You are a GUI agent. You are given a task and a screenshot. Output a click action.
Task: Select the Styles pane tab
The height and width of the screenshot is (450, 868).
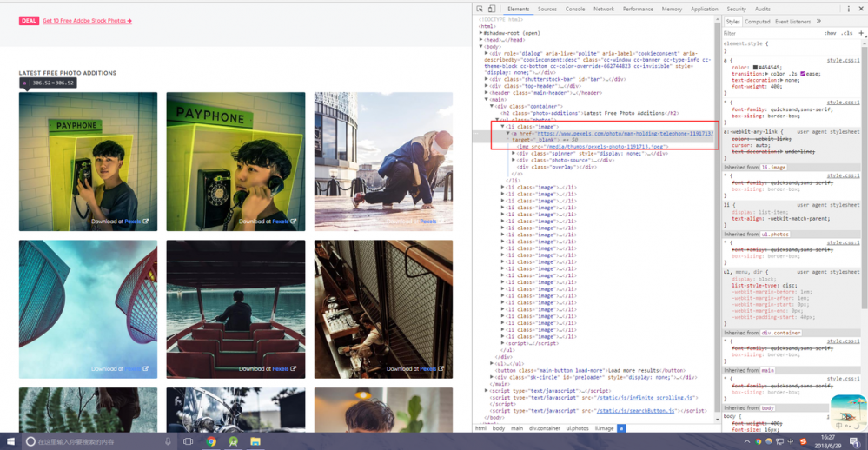[733, 22]
